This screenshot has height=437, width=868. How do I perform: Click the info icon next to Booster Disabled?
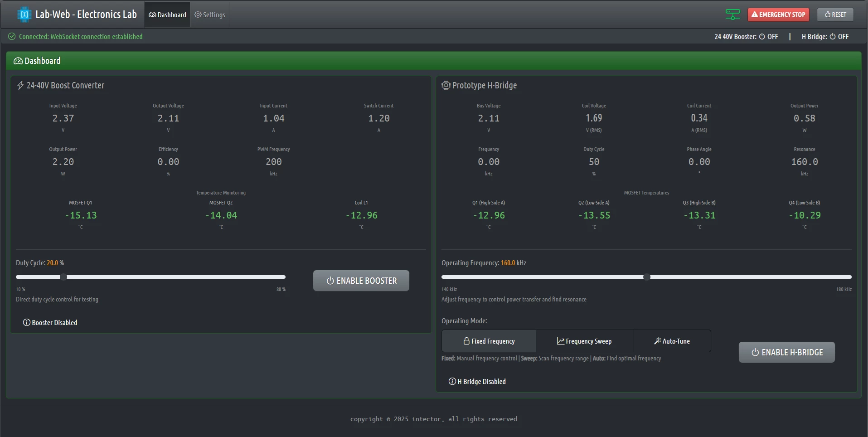pos(27,322)
